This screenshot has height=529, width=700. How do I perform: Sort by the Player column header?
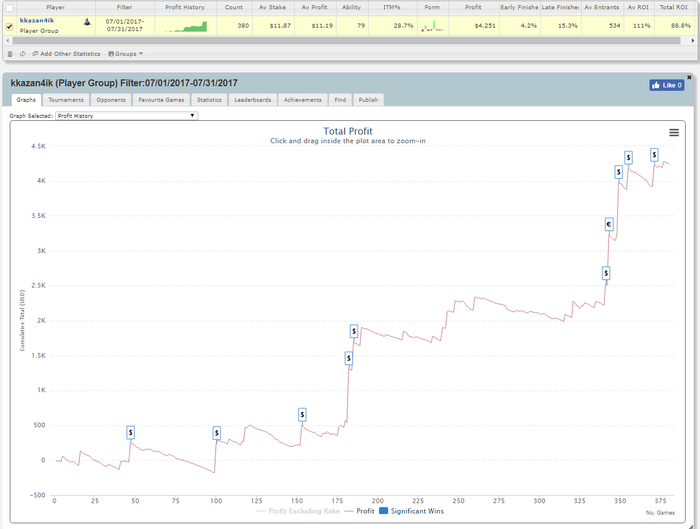pos(55,8)
